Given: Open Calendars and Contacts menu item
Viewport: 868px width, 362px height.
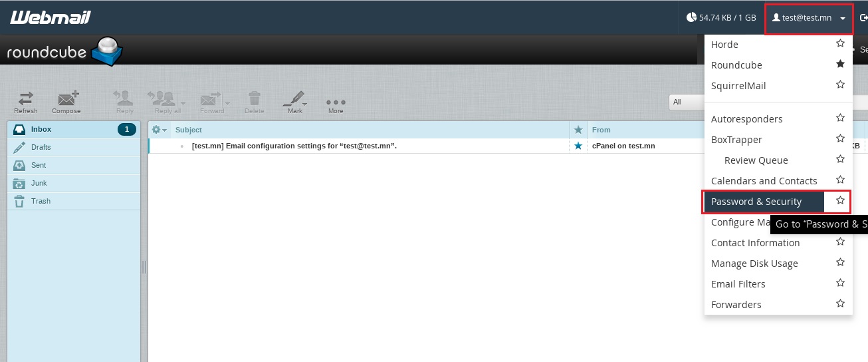Looking at the screenshot, I should tap(764, 181).
